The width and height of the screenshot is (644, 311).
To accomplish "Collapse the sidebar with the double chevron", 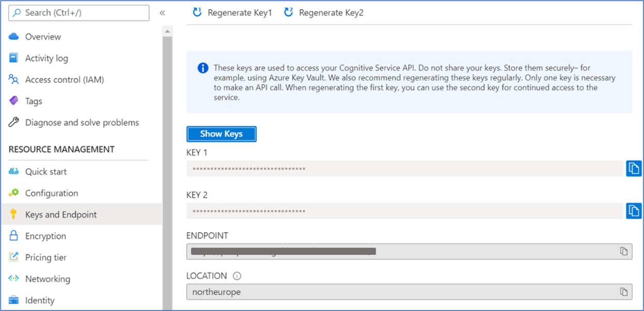I will tap(162, 12).
